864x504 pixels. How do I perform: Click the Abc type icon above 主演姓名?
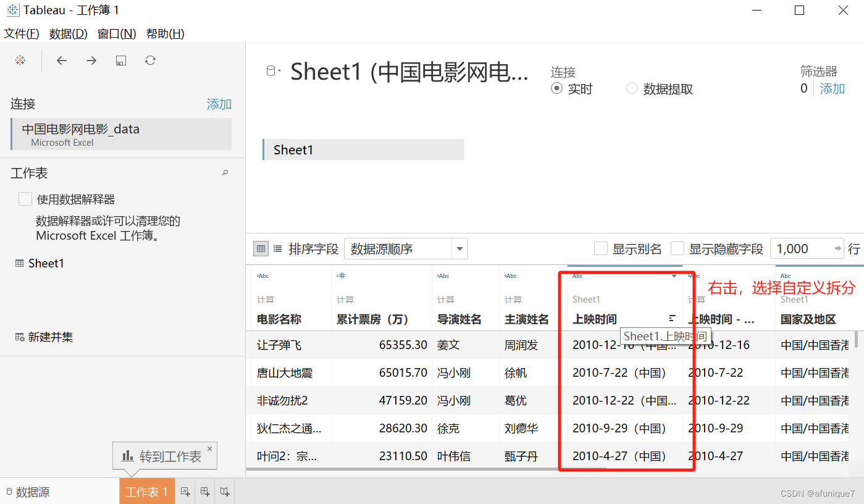point(511,276)
